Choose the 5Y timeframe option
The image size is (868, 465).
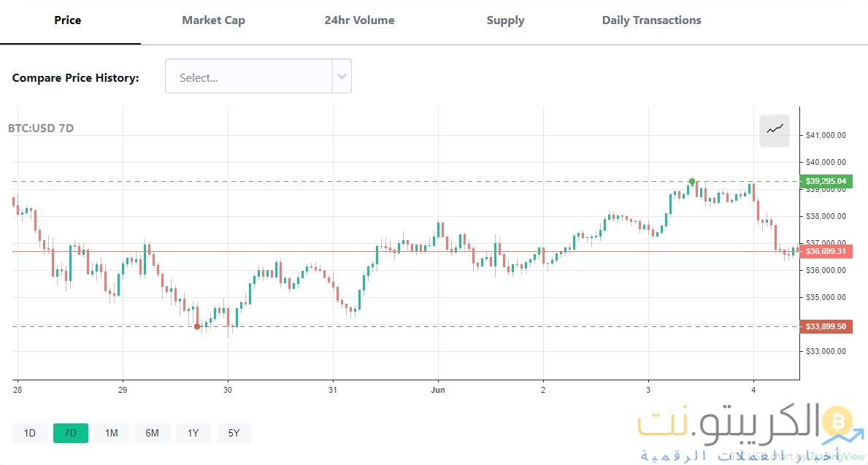(234, 433)
